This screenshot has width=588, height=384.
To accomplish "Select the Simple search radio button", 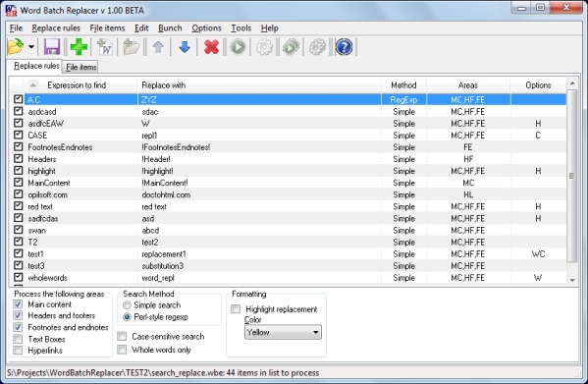I will (128, 305).
